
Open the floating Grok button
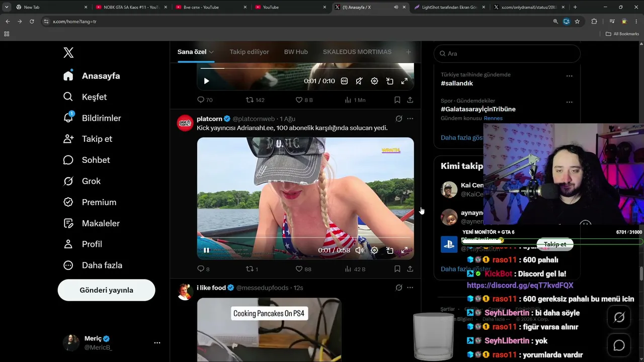click(619, 317)
